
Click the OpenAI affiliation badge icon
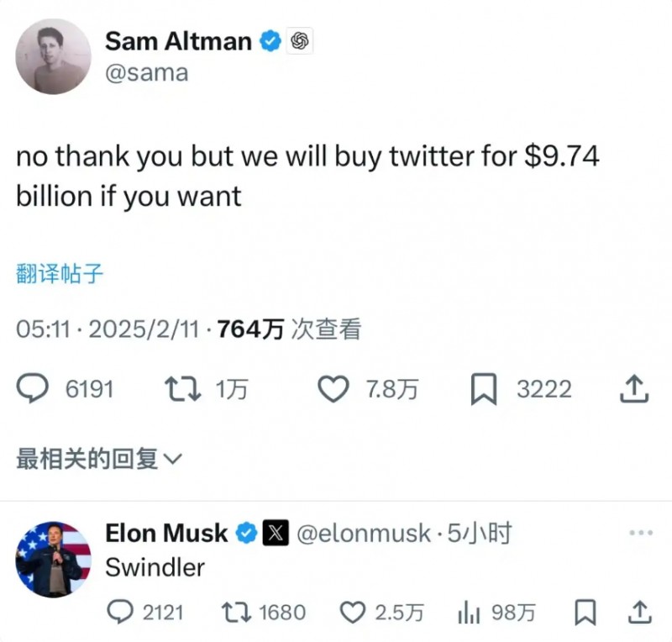pos(300,40)
